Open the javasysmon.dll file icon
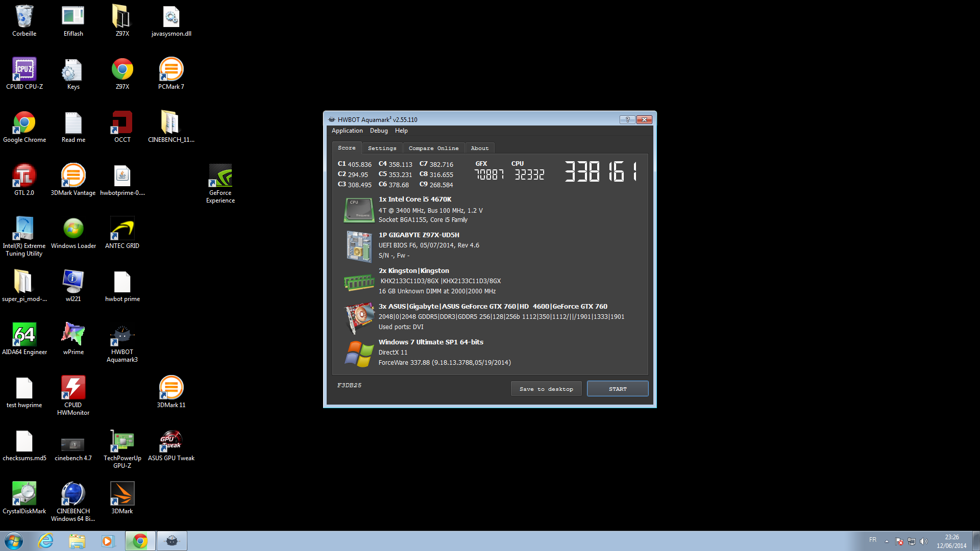The height and width of the screenshot is (551, 980). pyautogui.click(x=171, y=20)
